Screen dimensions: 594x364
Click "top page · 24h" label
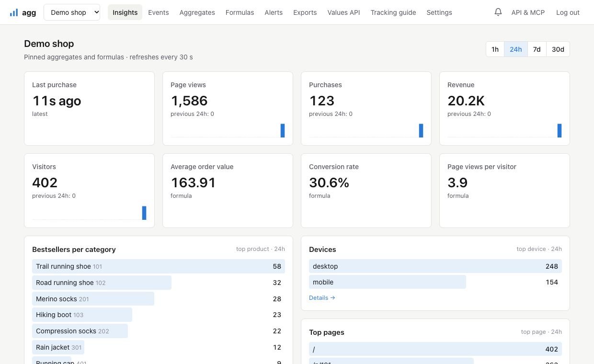(x=541, y=332)
